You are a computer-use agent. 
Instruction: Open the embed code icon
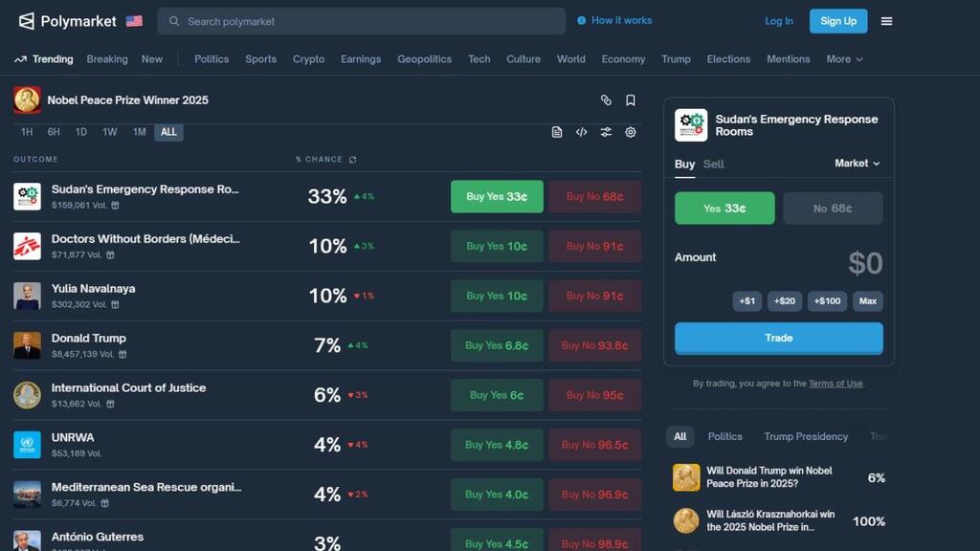coord(581,132)
